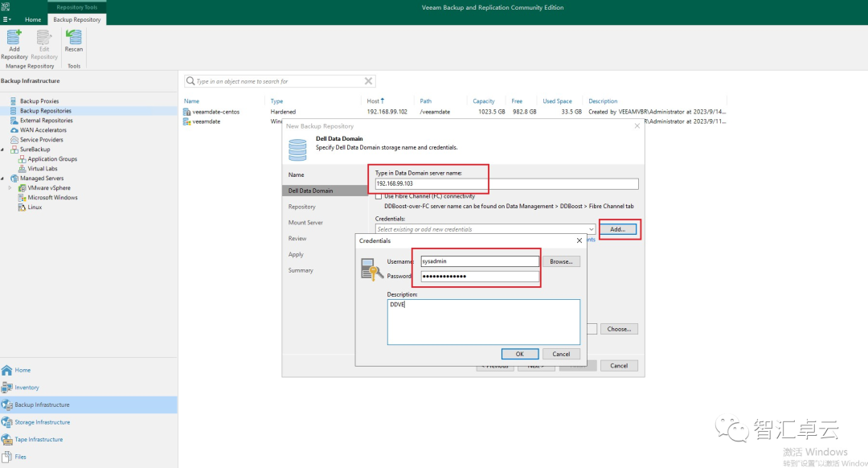The height and width of the screenshot is (468, 868).
Task: Open External Repositories
Action: click(46, 120)
